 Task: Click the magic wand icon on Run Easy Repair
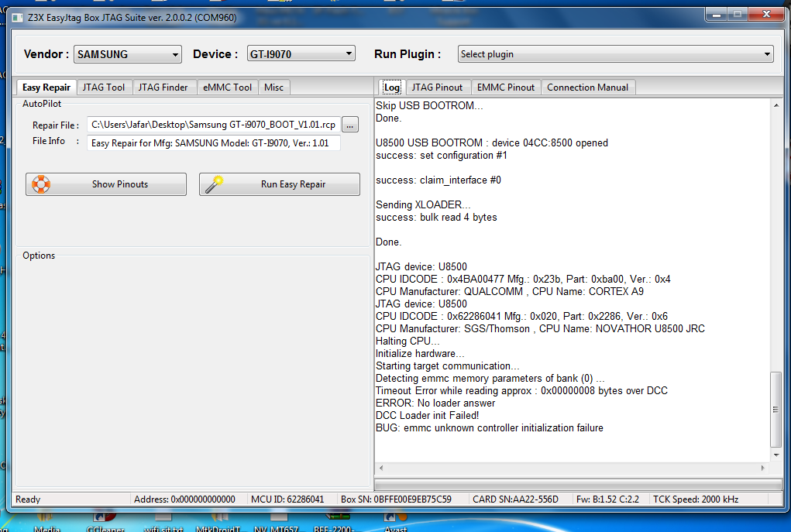[214, 184]
